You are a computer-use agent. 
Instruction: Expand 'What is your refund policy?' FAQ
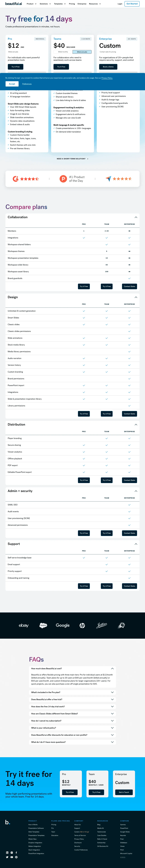(x=72, y=728)
